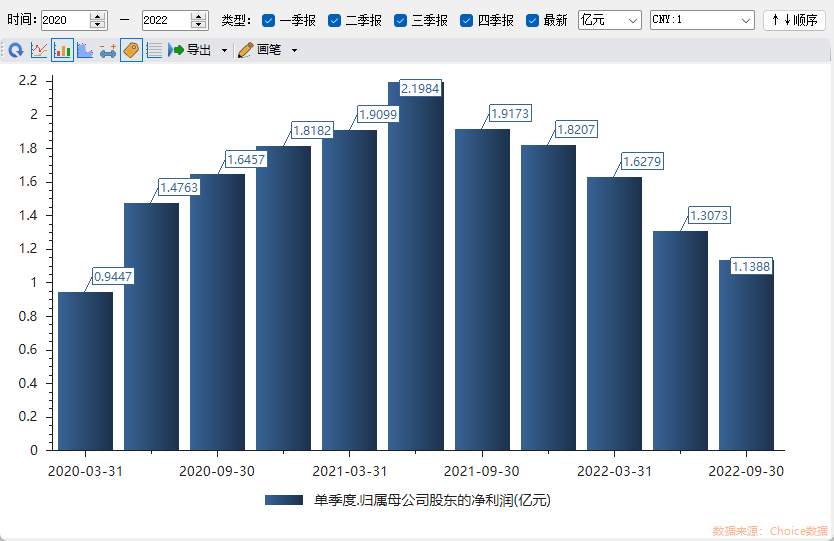
Task: Click the 顺序 sort button
Action: 794,20
